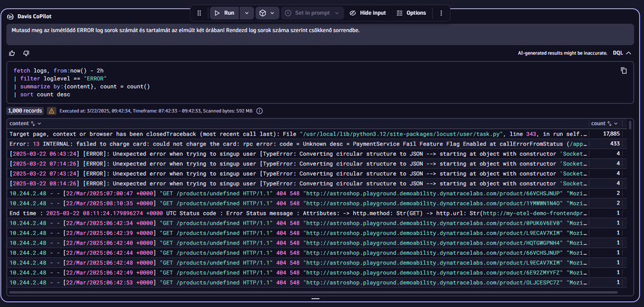Open the scan info circle icon
The image size is (644, 307).
259,111
